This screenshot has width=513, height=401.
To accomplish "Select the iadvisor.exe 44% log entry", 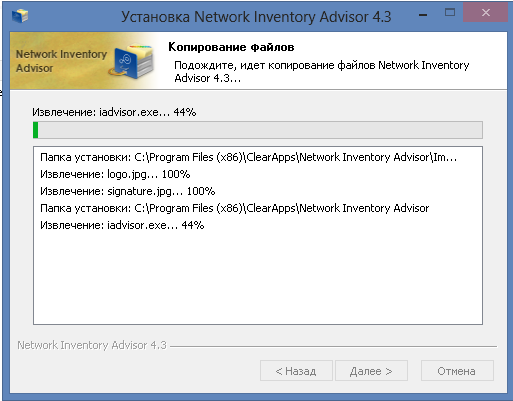I will coord(122,225).
